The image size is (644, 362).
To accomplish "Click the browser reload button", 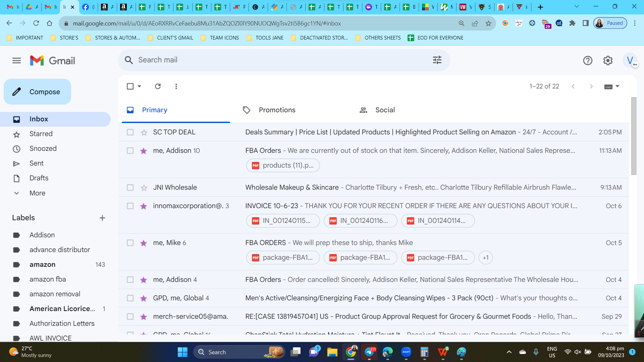I will pyautogui.click(x=36, y=23).
